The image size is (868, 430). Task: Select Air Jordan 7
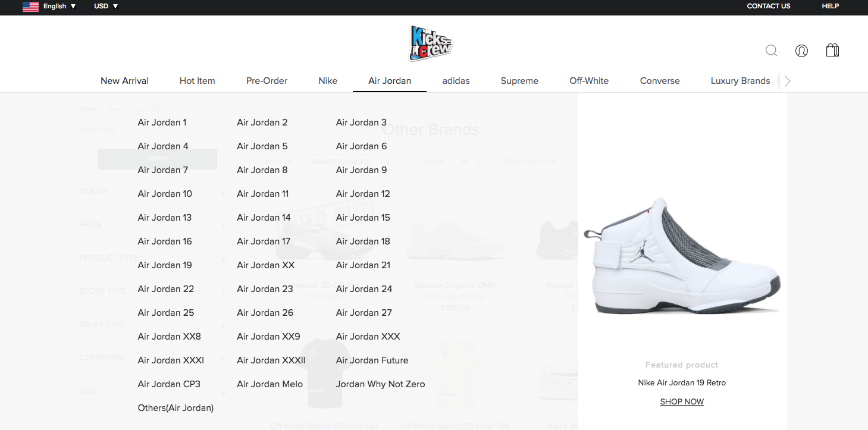(163, 170)
